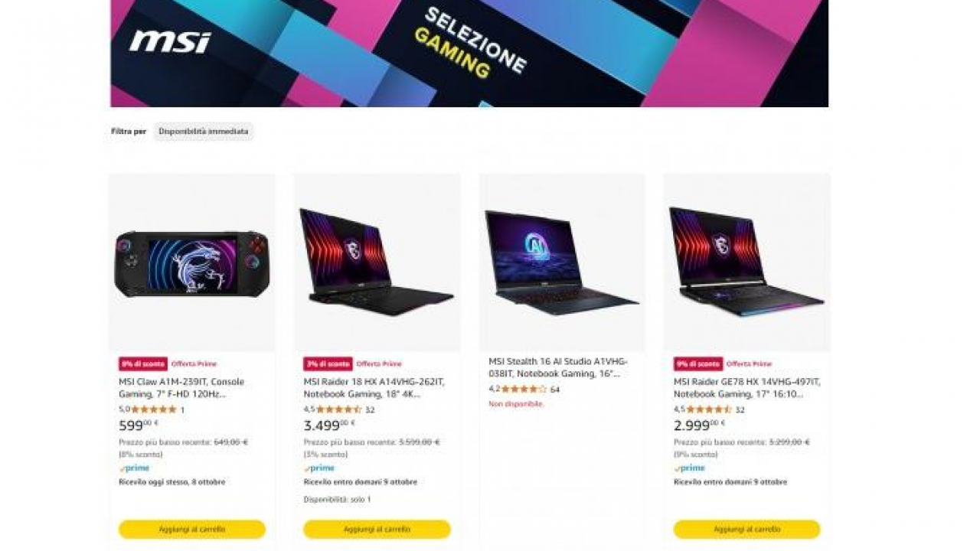This screenshot has width=980, height=551.
Task: Open the MSI Claw console product image
Action: point(191,262)
